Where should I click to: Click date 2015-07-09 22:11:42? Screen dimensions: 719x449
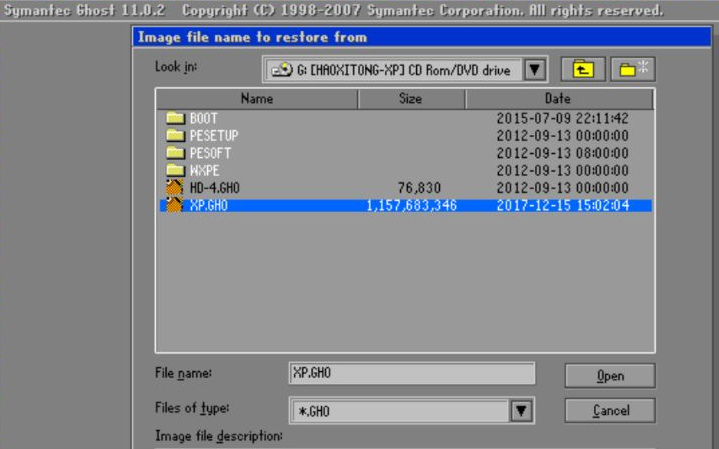tap(563, 118)
